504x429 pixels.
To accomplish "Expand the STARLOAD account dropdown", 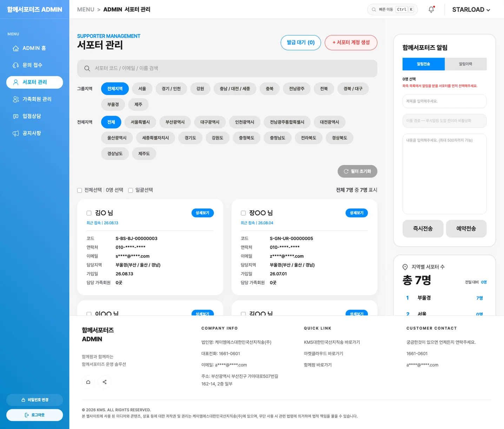I will 471,9.
